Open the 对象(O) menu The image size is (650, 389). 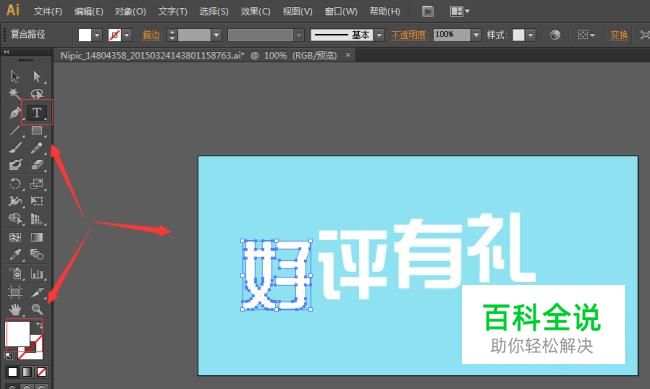(131, 11)
